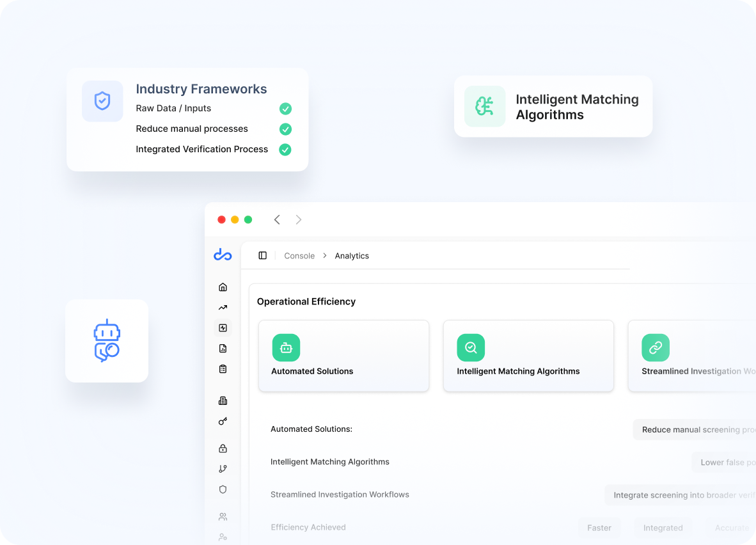Click the Integrated Verification Process checkmark
756x545 pixels.
tap(285, 150)
